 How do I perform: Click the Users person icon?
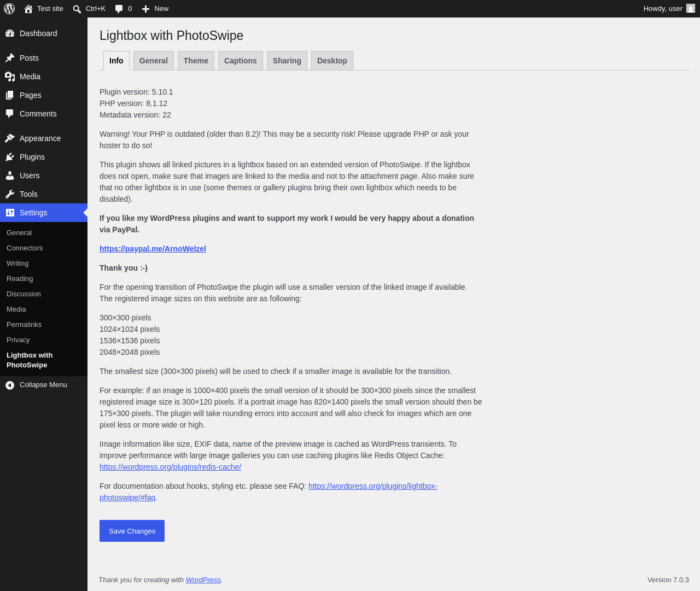pyautogui.click(x=10, y=175)
